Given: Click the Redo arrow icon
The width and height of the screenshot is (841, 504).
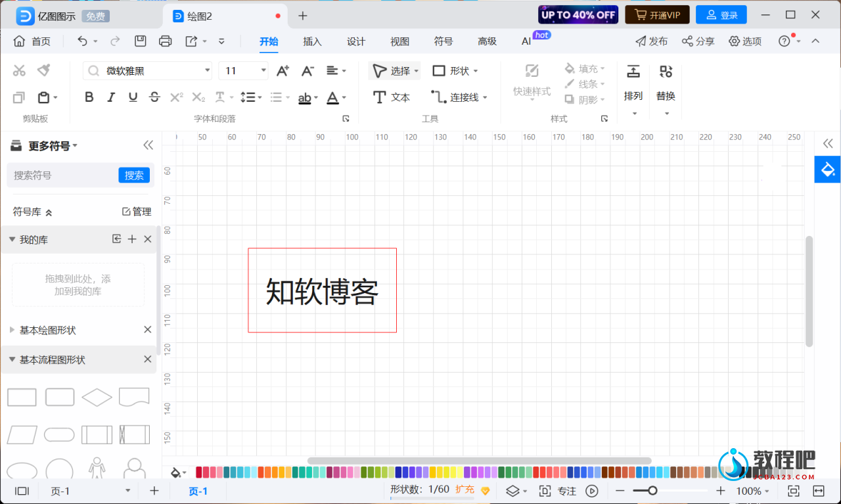Looking at the screenshot, I should click(x=116, y=41).
